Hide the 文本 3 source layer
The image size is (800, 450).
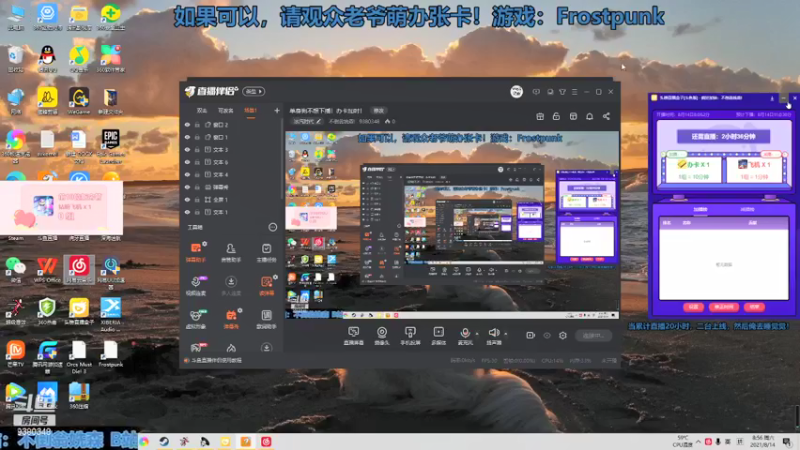(187, 149)
